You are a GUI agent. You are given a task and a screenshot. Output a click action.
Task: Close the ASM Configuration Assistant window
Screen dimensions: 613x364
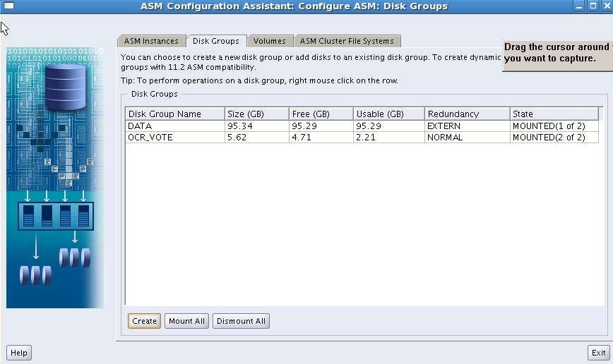coord(607,6)
